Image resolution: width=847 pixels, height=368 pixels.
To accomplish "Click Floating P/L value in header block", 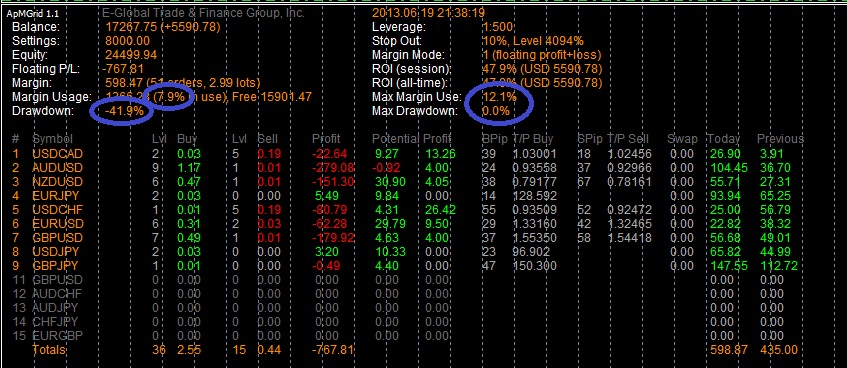I will pos(123,69).
